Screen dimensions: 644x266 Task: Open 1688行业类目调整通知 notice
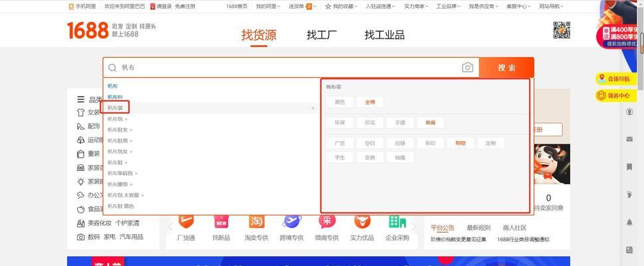coord(523,239)
